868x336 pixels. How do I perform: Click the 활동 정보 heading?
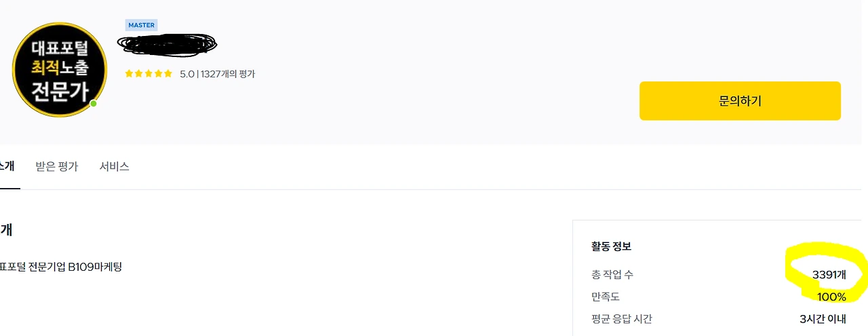[611, 246]
